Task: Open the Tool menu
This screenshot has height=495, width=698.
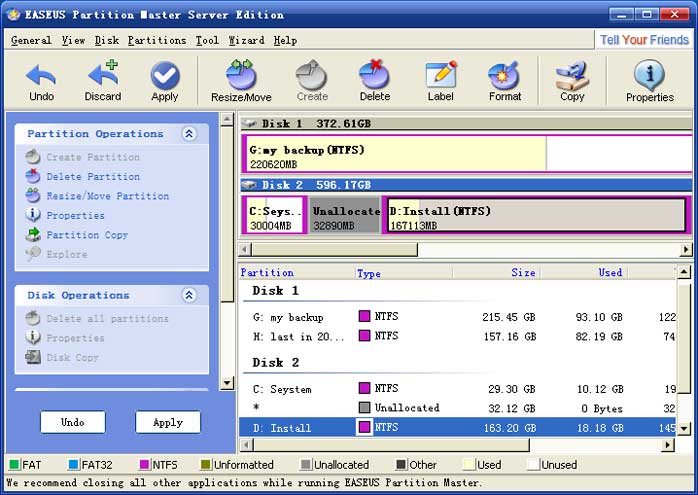Action: tap(207, 41)
